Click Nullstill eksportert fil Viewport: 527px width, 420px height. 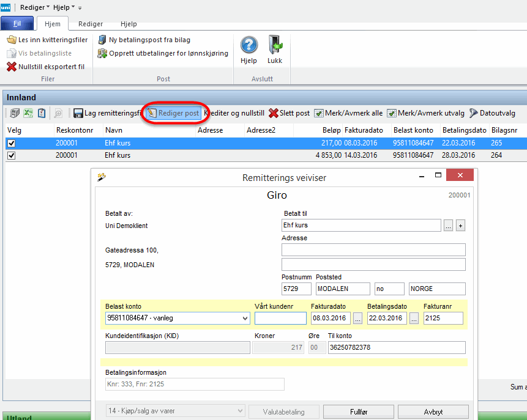tap(46, 67)
